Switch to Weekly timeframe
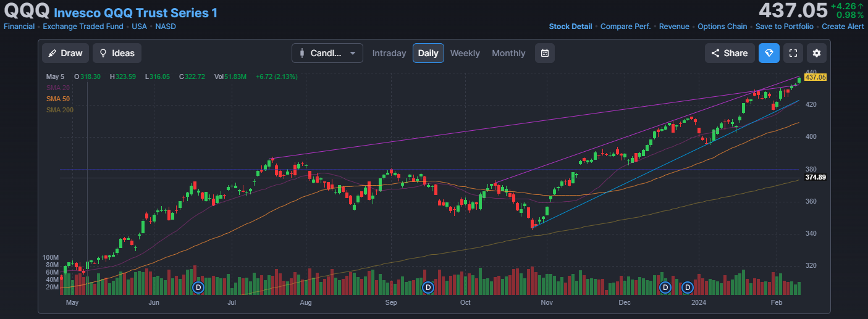This screenshot has height=319, width=868. [465, 53]
